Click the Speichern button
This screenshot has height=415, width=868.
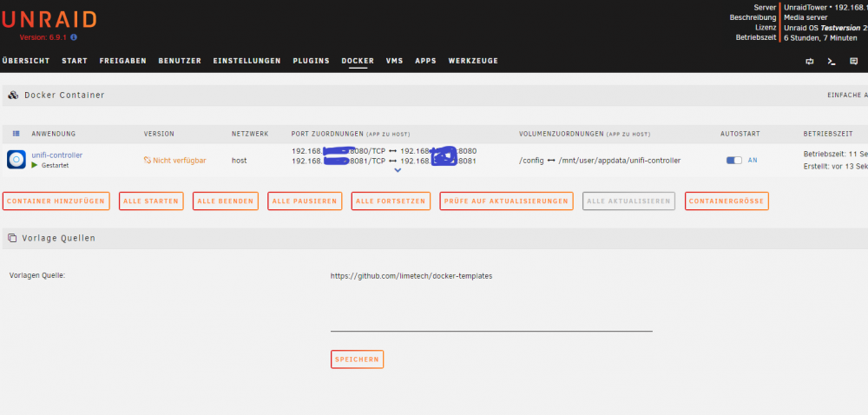coord(357,359)
